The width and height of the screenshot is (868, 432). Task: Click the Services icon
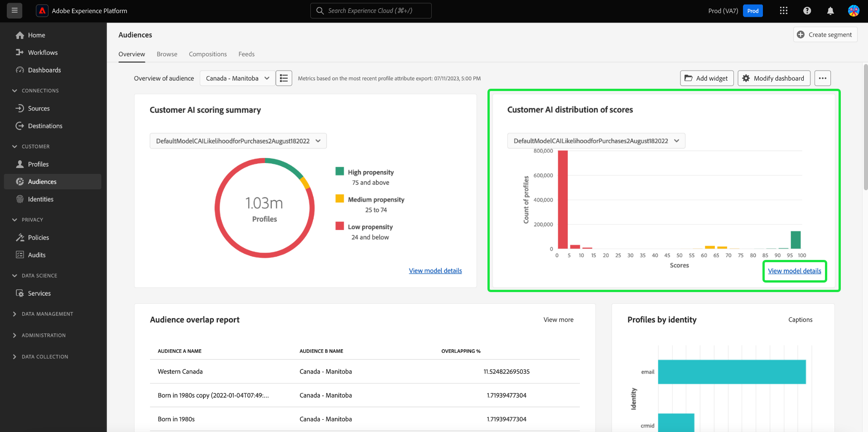pyautogui.click(x=20, y=293)
